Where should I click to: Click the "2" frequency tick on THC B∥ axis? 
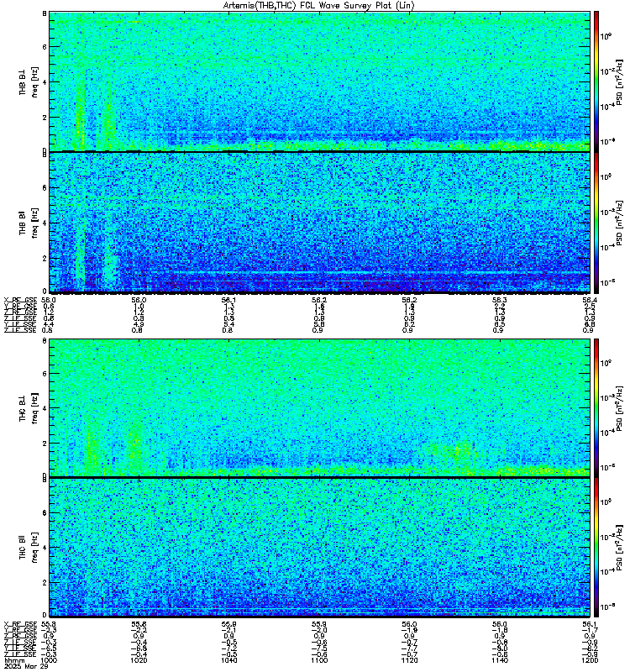coord(45,582)
